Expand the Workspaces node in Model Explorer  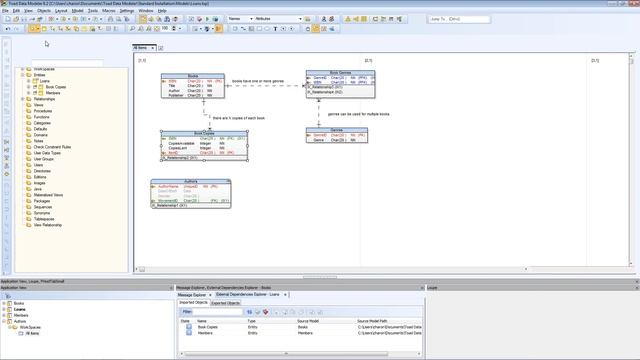[x=23, y=69]
